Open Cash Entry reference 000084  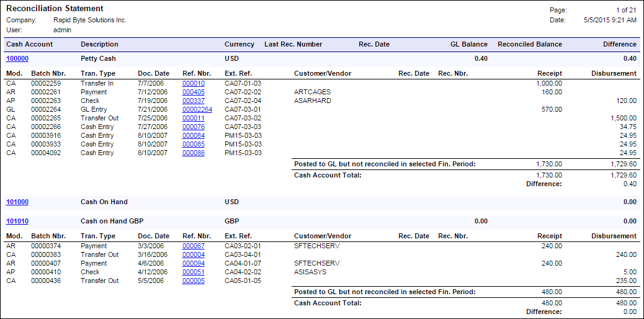point(193,135)
